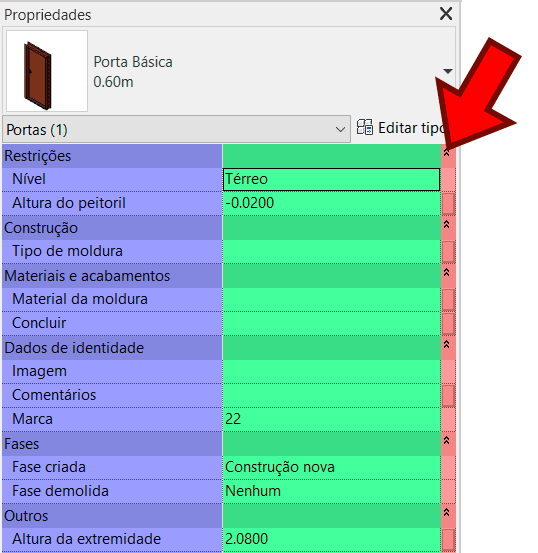Image resolution: width=538 pixels, height=553 pixels.
Task: Click the Nível value field Térreo
Action: coord(331,180)
